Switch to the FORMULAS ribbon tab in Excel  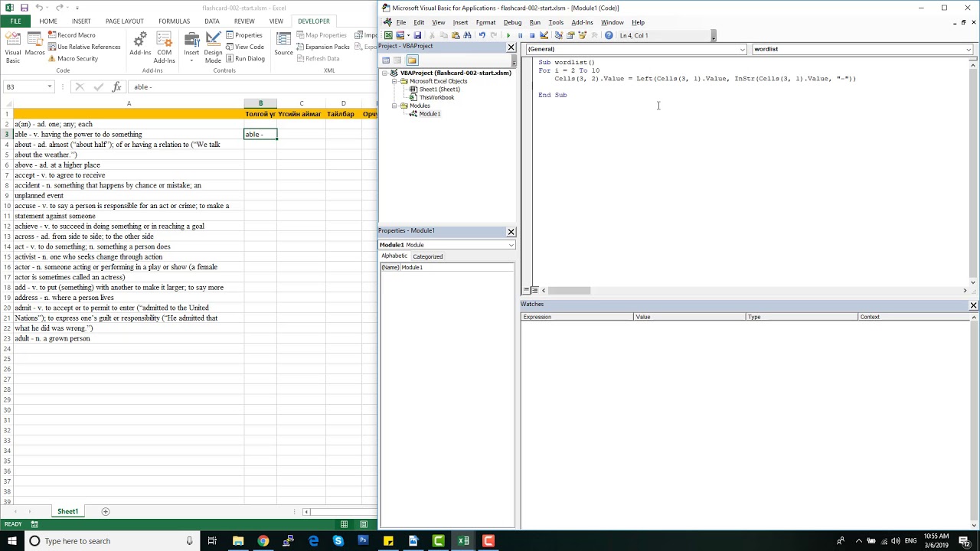click(x=174, y=21)
